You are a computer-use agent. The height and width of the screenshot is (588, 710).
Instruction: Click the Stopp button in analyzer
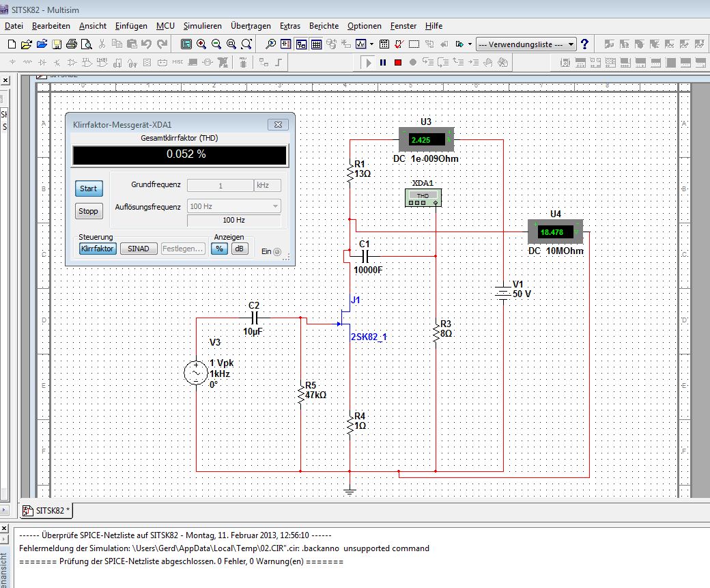89,211
